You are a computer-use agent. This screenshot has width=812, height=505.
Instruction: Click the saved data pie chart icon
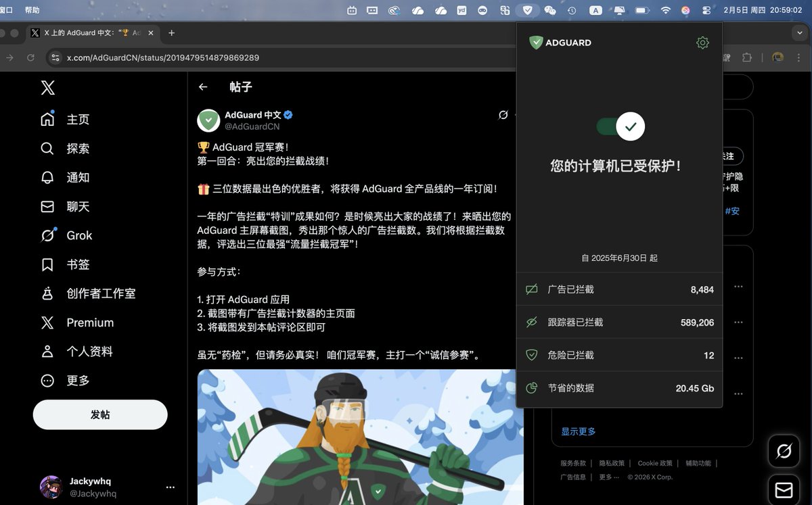tap(532, 388)
